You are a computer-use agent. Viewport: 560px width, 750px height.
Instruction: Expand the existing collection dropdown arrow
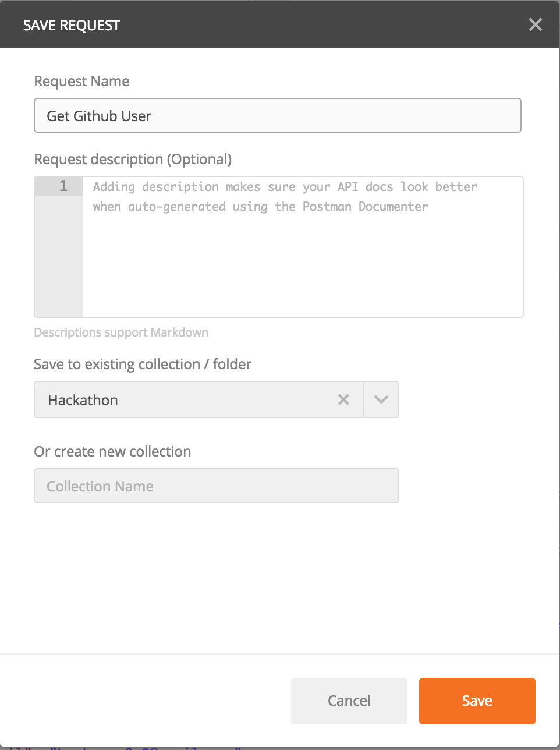381,399
